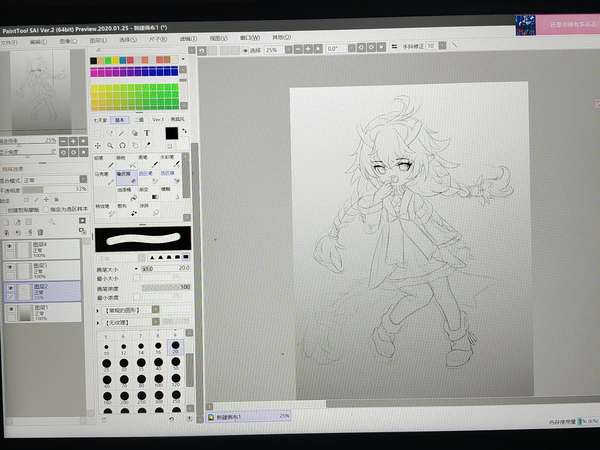The width and height of the screenshot is (600, 450).
Task: Open brush size multiplier dropdown arrow
Action: click(136, 269)
